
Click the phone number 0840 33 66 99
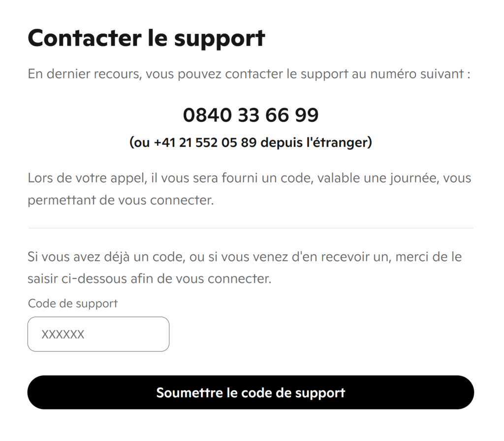[x=251, y=115]
